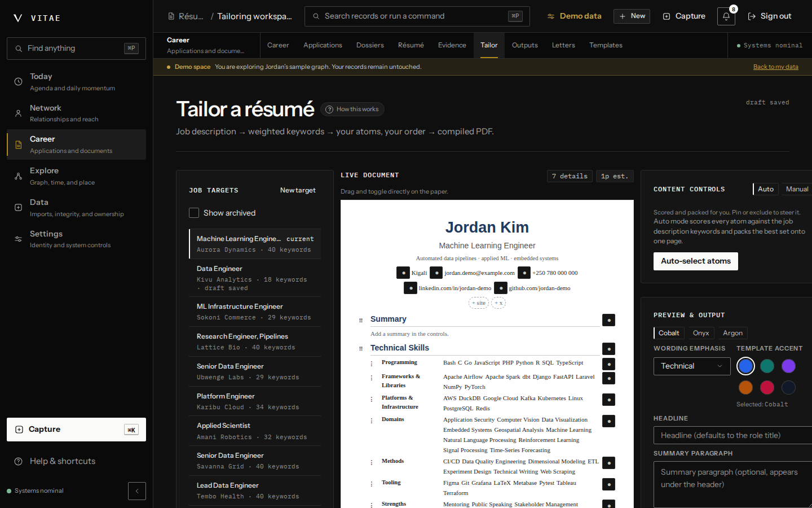Collapse the sidebar with the chevron button
This screenshot has width=812, height=508.
(x=137, y=491)
